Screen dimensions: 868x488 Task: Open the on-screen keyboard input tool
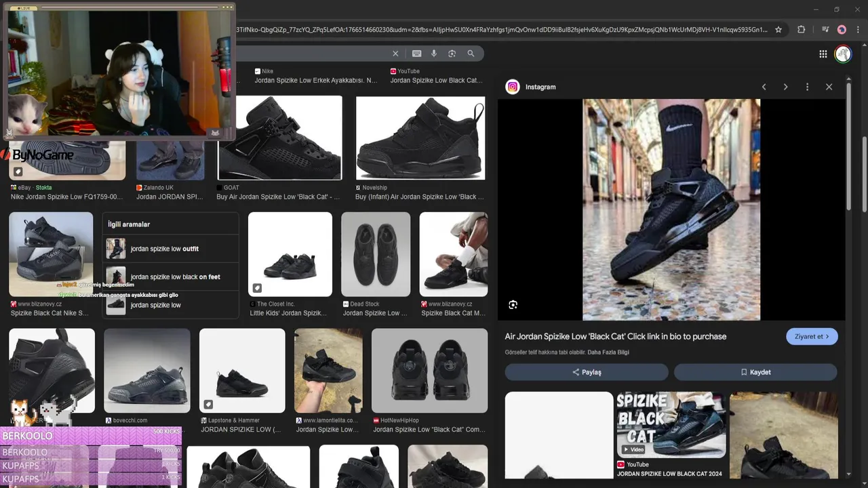coord(416,54)
